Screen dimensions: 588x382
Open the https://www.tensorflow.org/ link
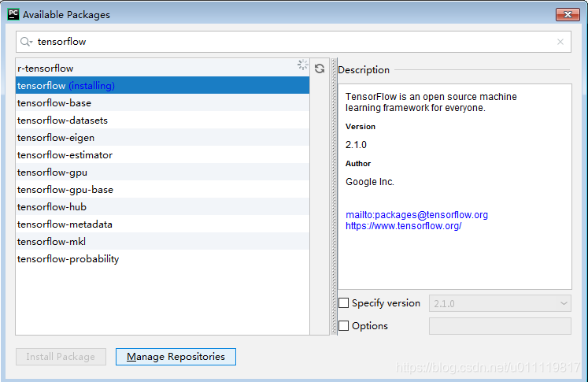point(404,226)
